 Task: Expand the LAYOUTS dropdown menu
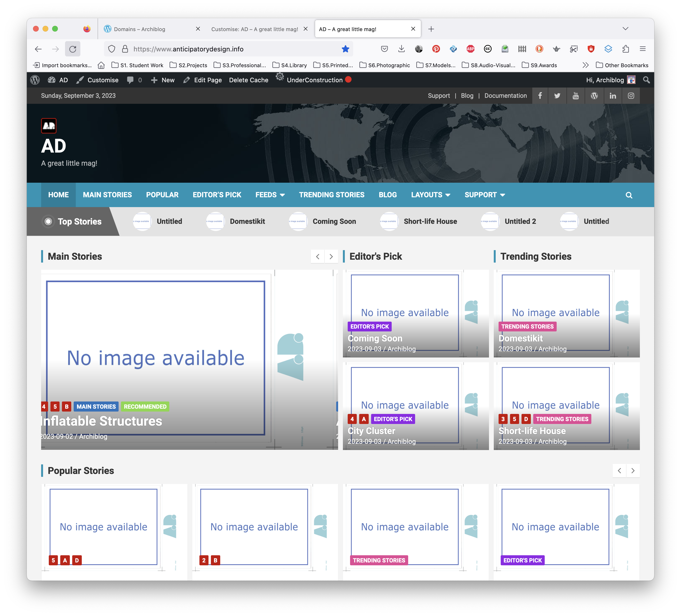point(430,195)
